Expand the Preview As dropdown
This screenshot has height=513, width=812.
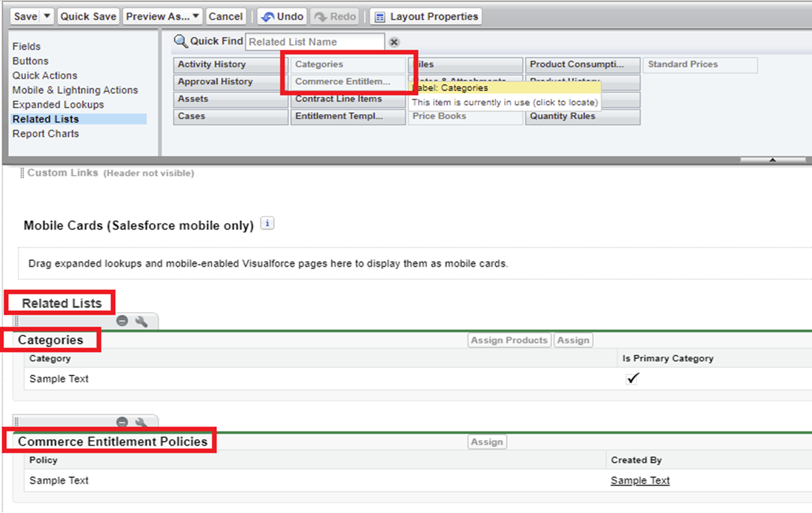(x=196, y=16)
